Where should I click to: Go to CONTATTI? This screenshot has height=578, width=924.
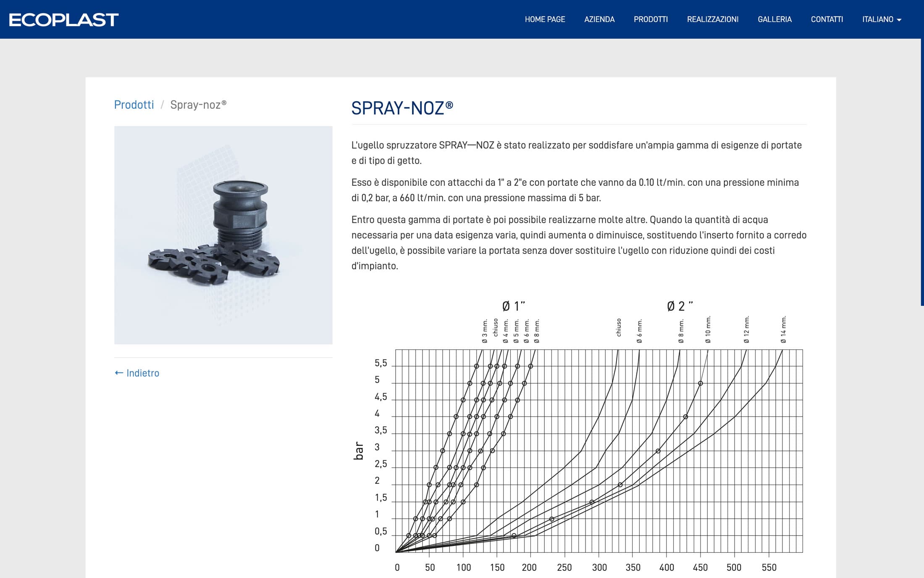tap(827, 19)
